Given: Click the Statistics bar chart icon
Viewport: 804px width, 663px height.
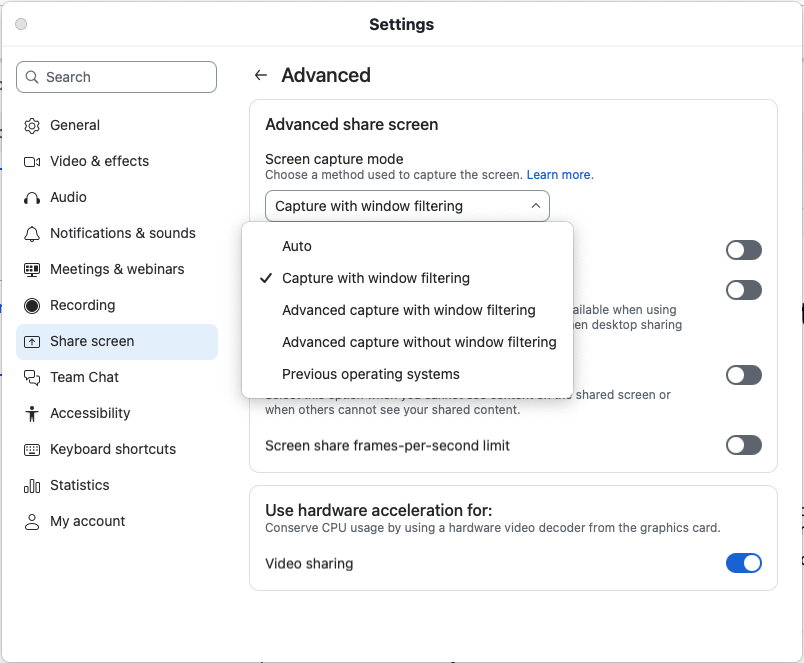Looking at the screenshot, I should click(32, 486).
